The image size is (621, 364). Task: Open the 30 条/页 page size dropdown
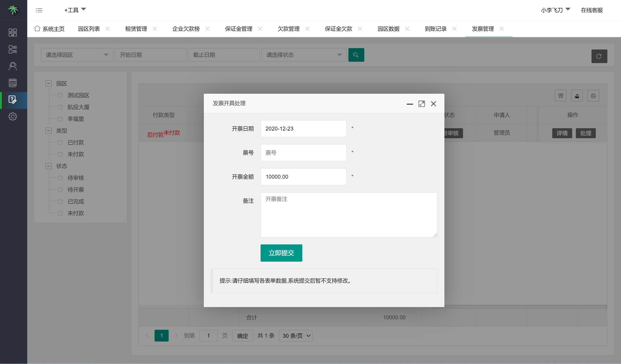pos(296,335)
